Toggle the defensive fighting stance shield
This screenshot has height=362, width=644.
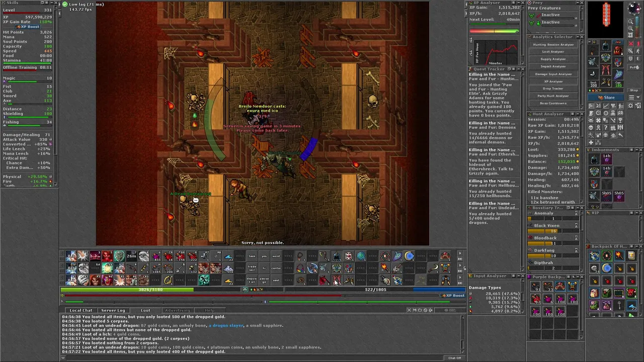[x=631, y=58]
